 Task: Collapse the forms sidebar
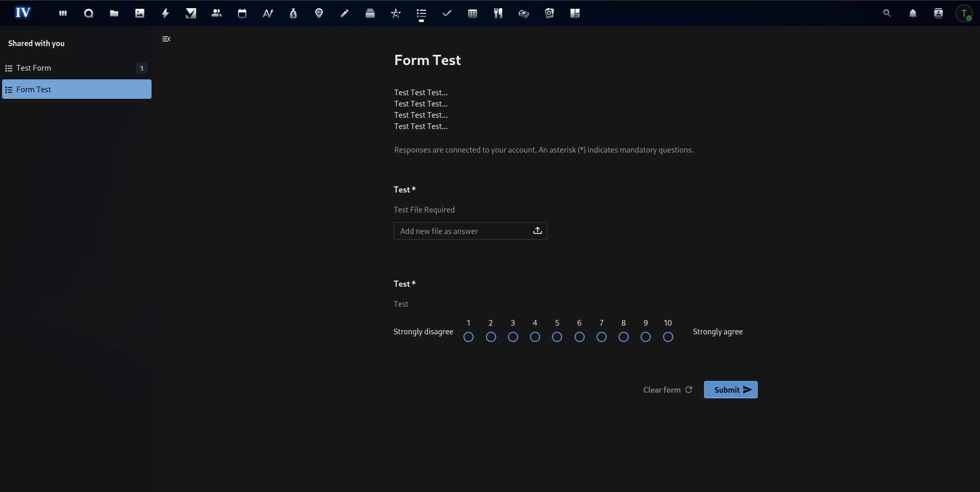(x=165, y=39)
